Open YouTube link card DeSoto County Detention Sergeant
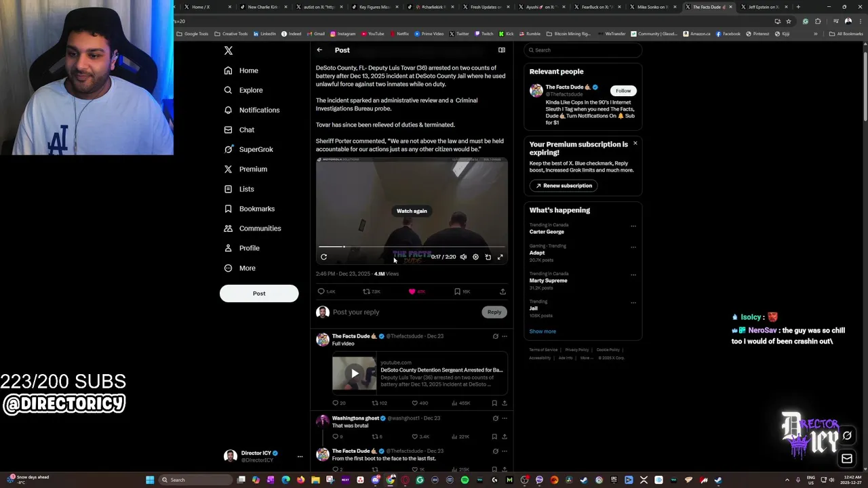This screenshot has width=868, height=488. click(420, 373)
